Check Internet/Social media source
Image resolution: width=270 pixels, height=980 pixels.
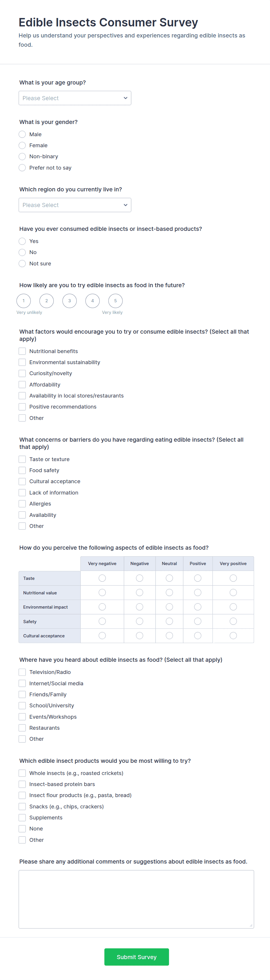pyautogui.click(x=22, y=684)
